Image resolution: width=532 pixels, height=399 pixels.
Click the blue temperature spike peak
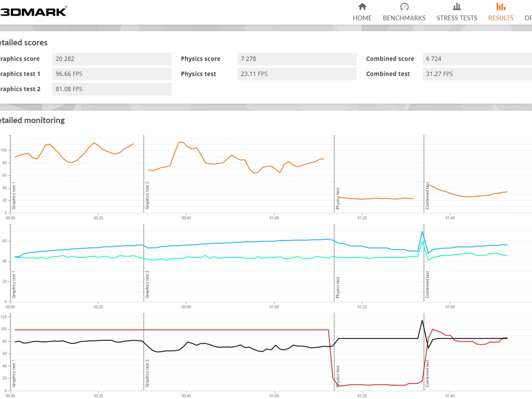(x=422, y=232)
